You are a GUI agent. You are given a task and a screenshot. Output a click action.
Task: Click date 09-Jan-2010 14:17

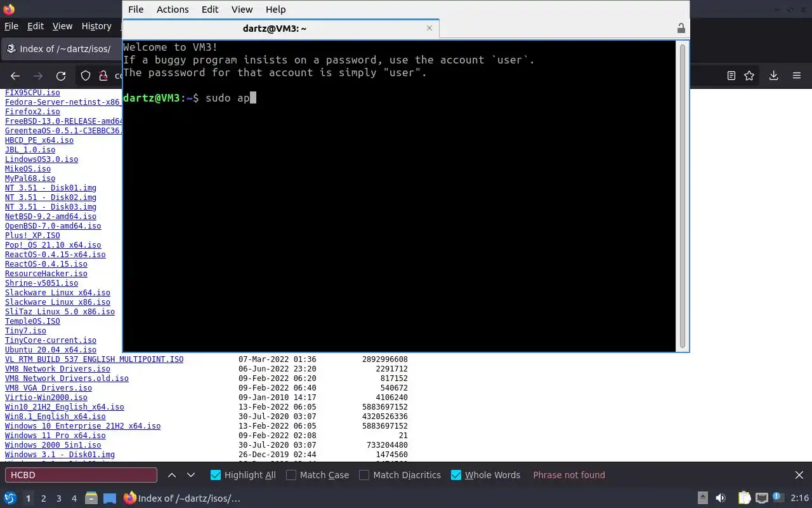tap(277, 398)
